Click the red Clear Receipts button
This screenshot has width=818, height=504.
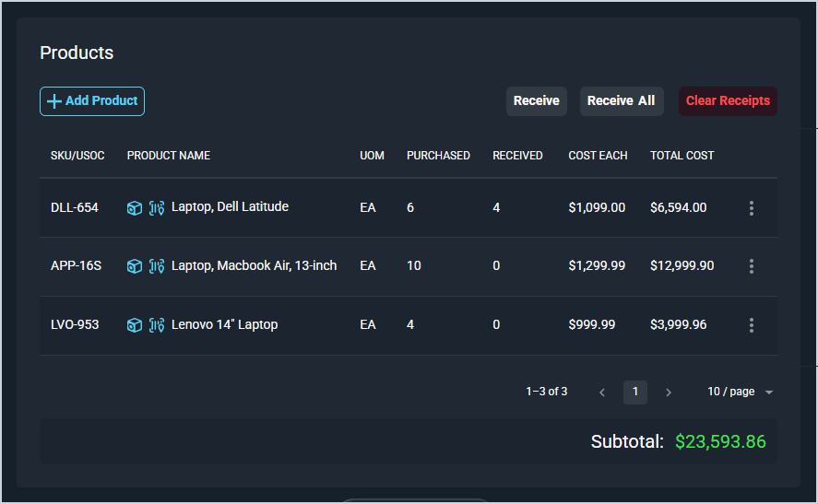[x=728, y=101]
